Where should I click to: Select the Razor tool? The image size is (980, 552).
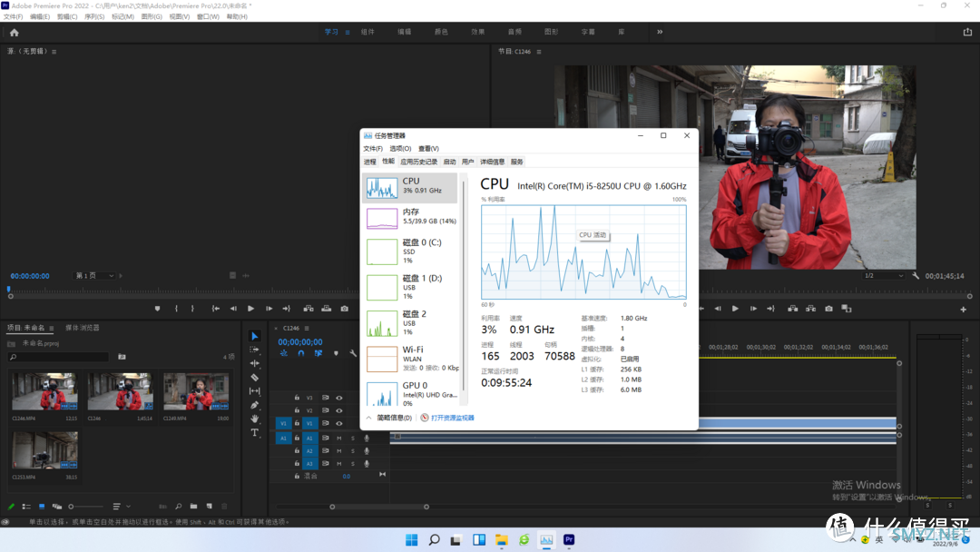click(254, 378)
